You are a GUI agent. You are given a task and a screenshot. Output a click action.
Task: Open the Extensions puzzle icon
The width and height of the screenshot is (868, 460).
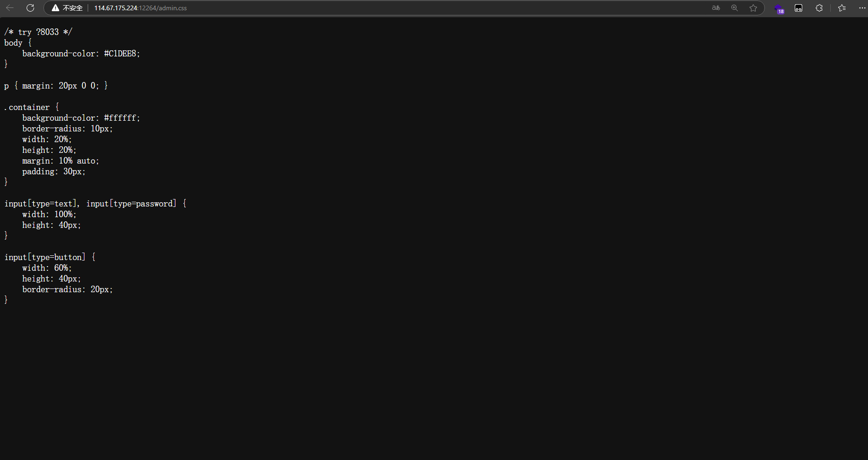(x=819, y=8)
